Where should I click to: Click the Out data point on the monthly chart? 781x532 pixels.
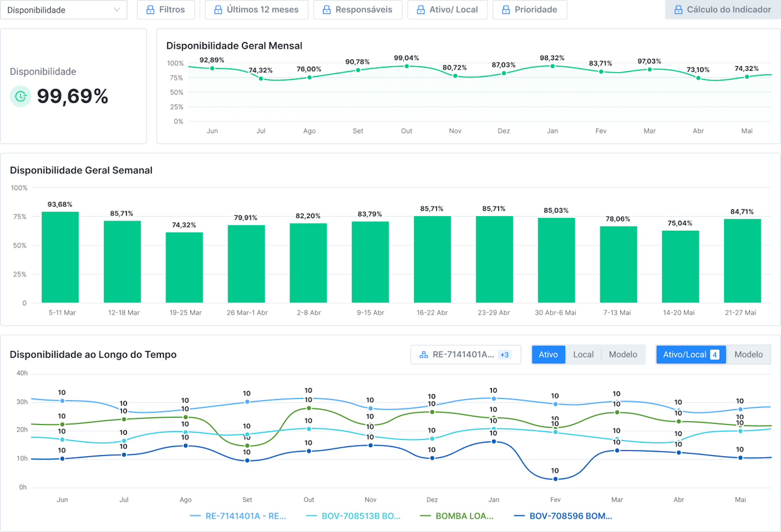click(406, 66)
